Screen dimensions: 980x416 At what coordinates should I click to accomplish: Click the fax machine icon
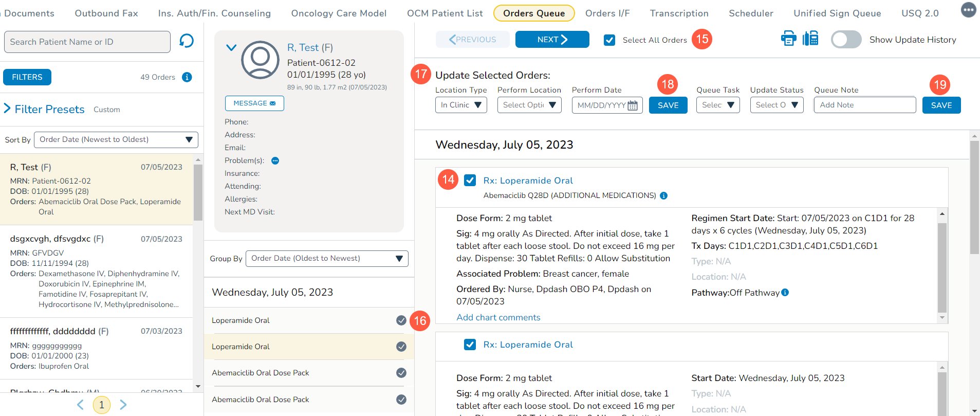point(810,39)
